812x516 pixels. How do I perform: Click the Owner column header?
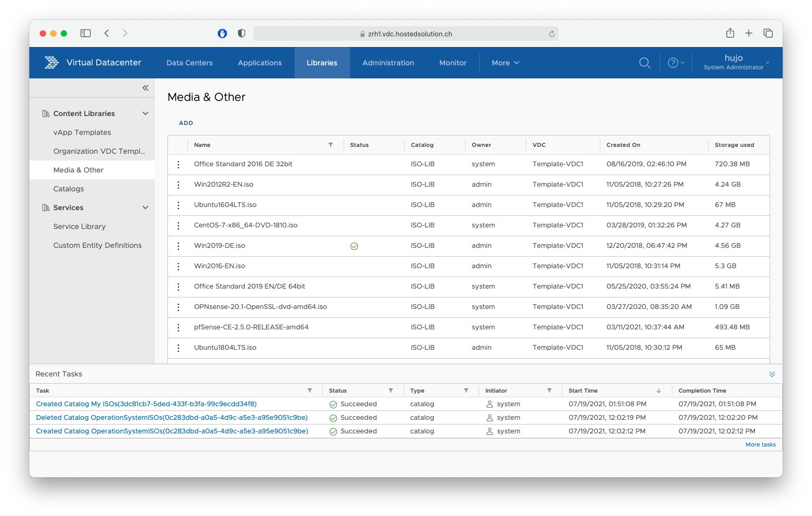click(481, 145)
